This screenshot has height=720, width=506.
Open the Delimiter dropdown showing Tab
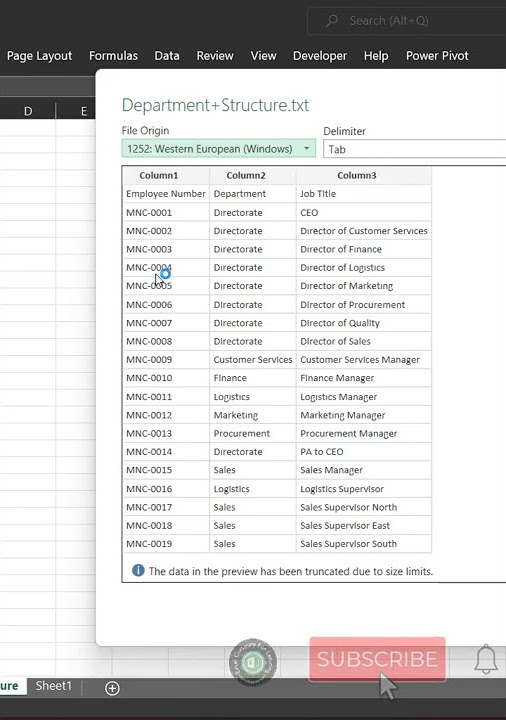415,149
